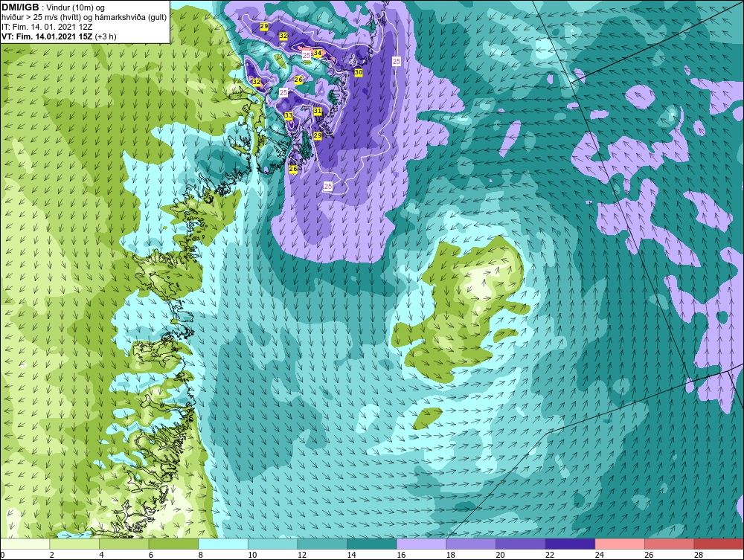Pick the 26–28 m/s salmon swatch
744x560 pixels.
coord(669,544)
